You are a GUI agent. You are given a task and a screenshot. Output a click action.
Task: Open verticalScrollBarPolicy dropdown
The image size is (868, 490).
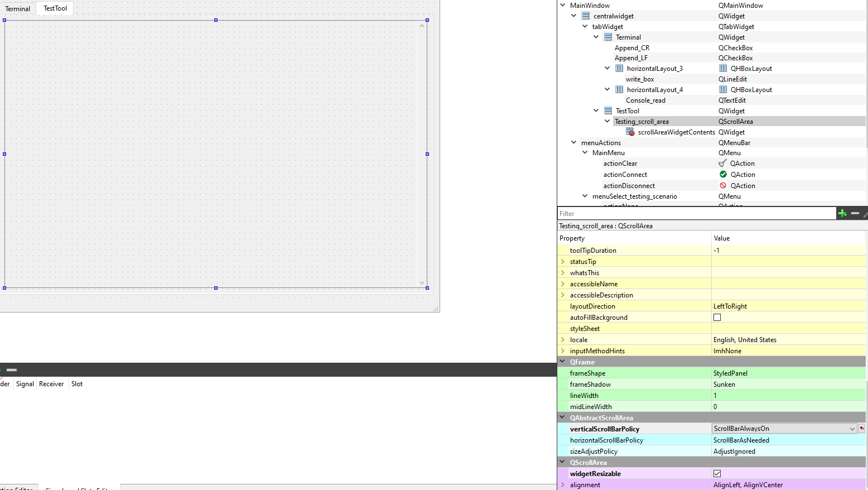click(784, 429)
